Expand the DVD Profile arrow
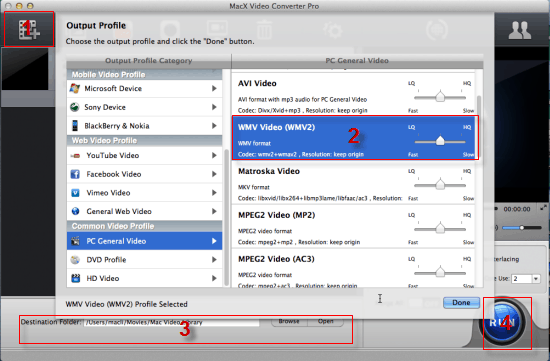 (x=214, y=260)
